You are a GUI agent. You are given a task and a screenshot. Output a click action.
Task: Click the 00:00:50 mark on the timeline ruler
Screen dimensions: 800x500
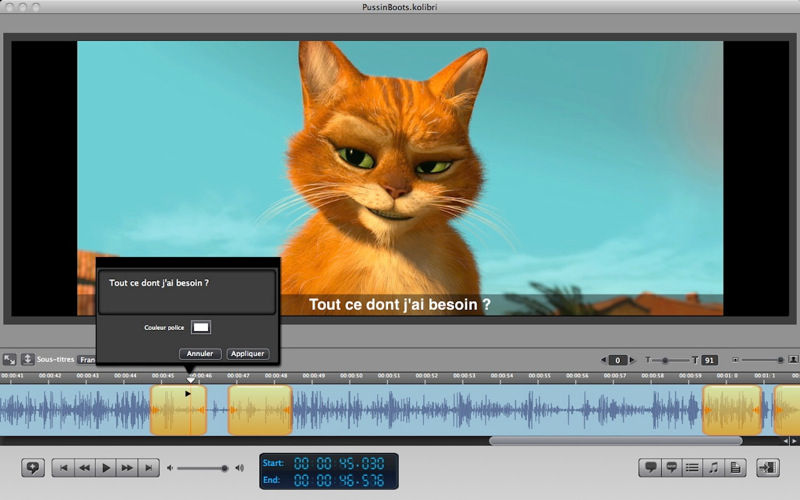(352, 376)
